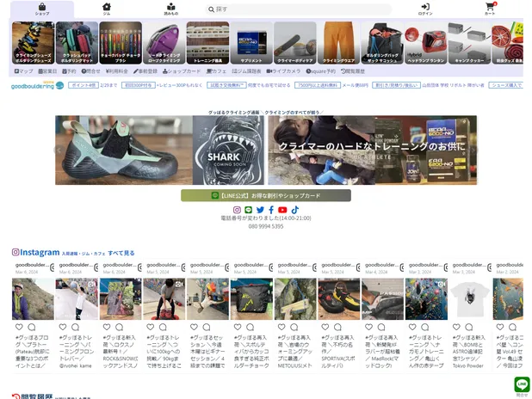Click the 7500円以上送料無料 shipping badge

318,85
